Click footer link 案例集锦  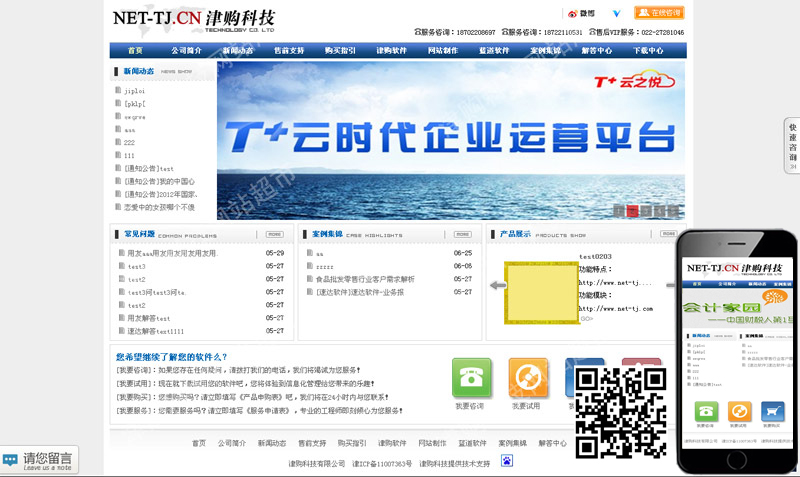coord(513,443)
